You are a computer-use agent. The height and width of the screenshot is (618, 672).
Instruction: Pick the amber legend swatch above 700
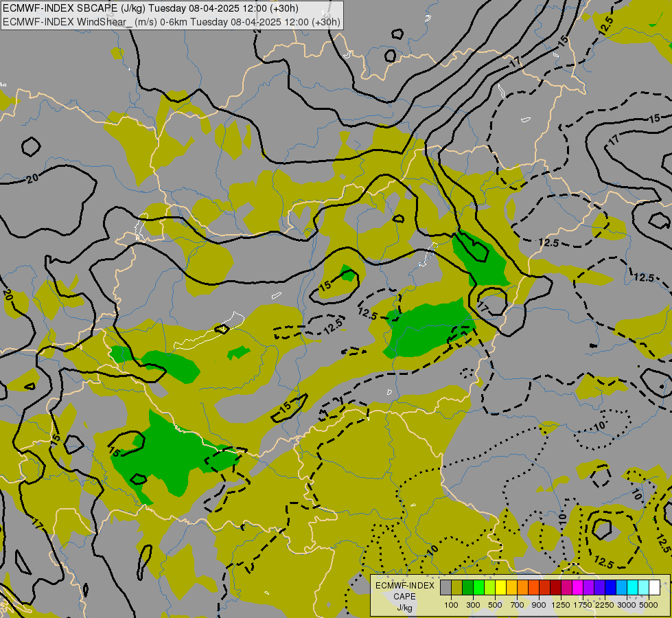(511, 588)
